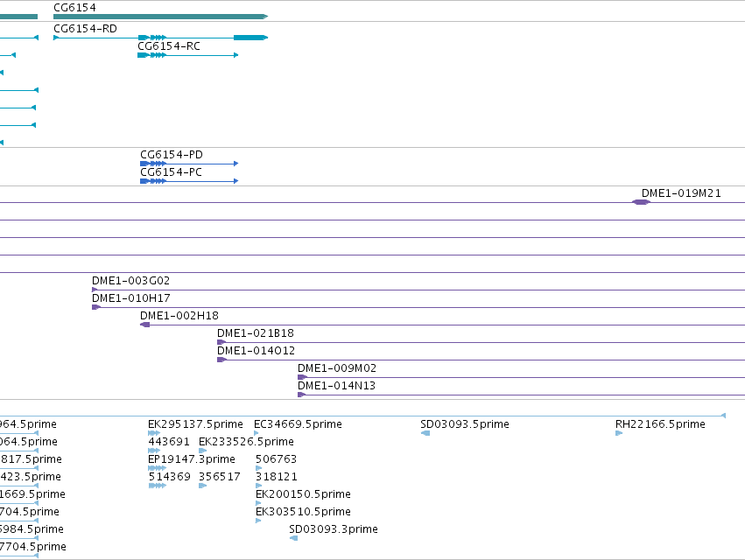Click the CG6154-RD label text
The width and height of the screenshot is (745, 560).
point(85,29)
